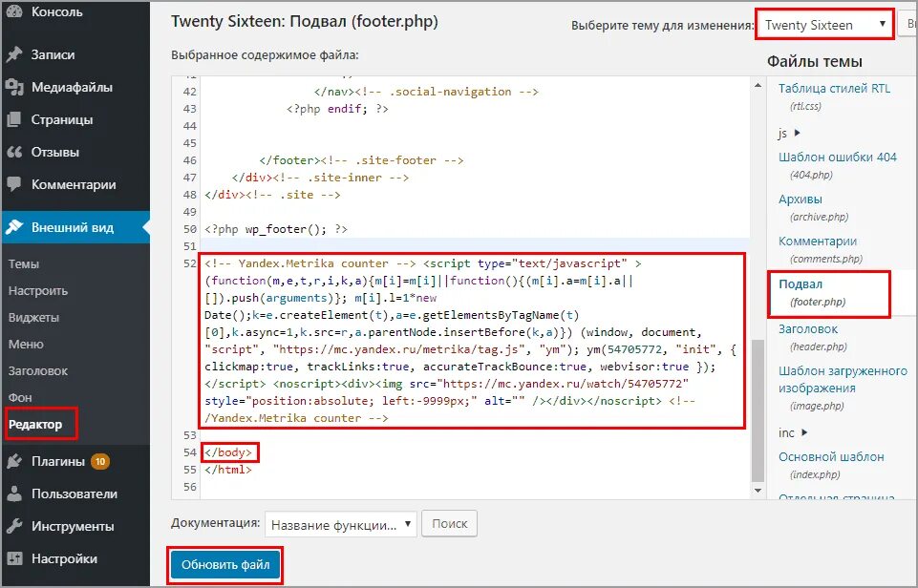Go to Темы submenu link

(x=24, y=263)
